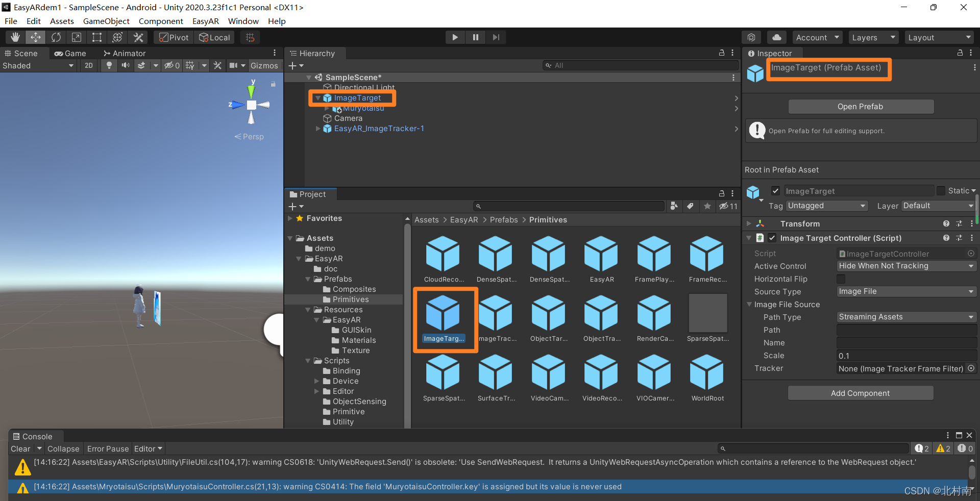The width and height of the screenshot is (980, 501).
Task: Open the GameObject menu
Action: point(106,21)
